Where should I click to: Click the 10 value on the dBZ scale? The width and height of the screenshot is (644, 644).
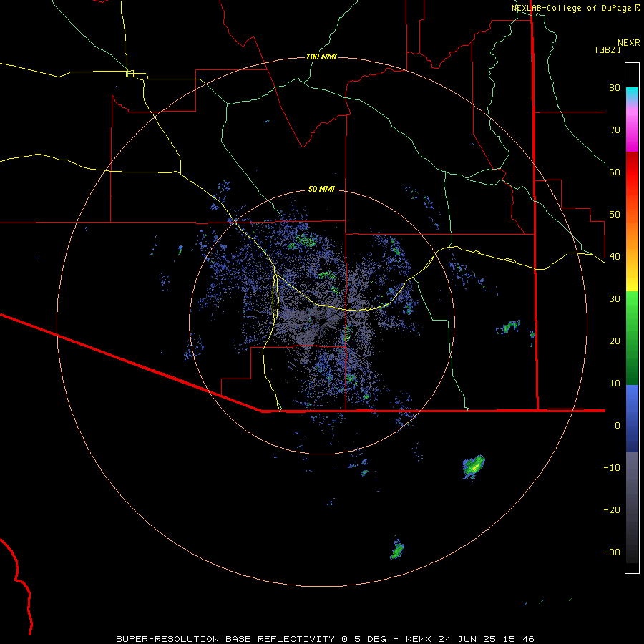tap(615, 384)
